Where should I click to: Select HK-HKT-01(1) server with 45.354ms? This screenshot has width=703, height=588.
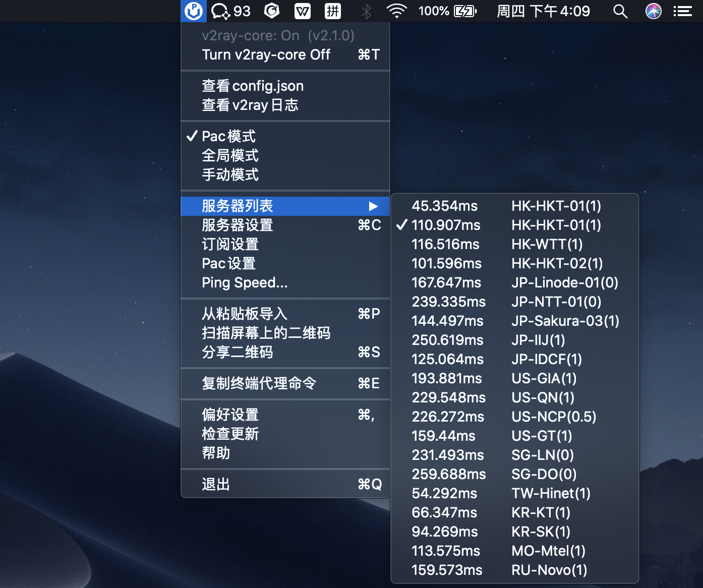click(515, 206)
